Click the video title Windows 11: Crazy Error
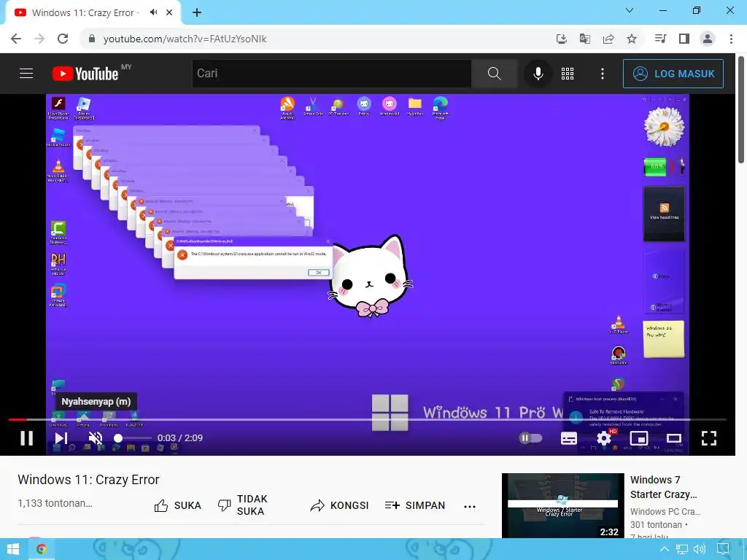 (88, 480)
